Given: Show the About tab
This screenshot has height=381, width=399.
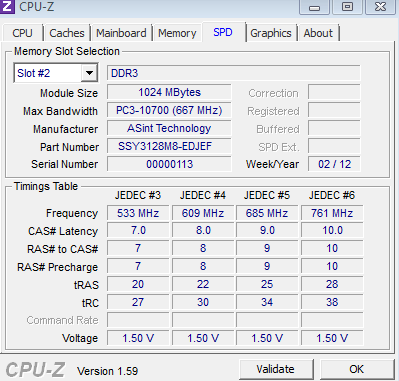Looking at the screenshot, I should [x=318, y=33].
